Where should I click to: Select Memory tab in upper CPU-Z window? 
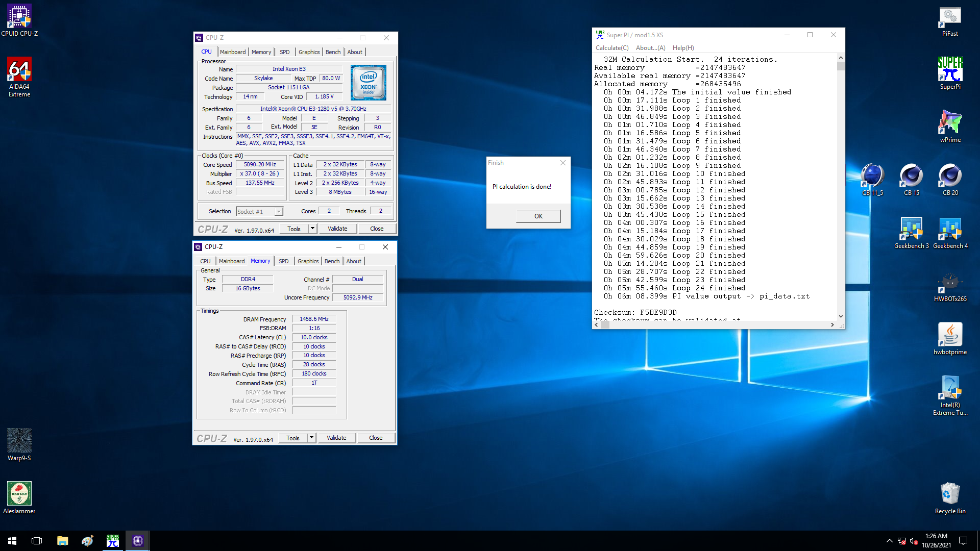(261, 52)
